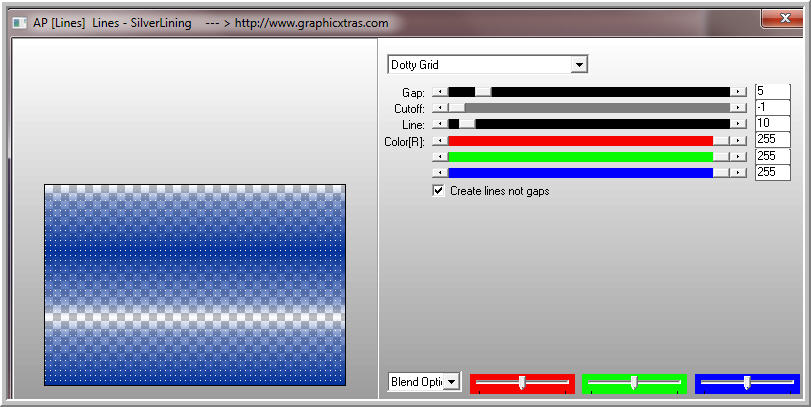Image resolution: width=811 pixels, height=407 pixels.
Task: Click the Cutoff slider left arrow
Action: (x=440, y=108)
